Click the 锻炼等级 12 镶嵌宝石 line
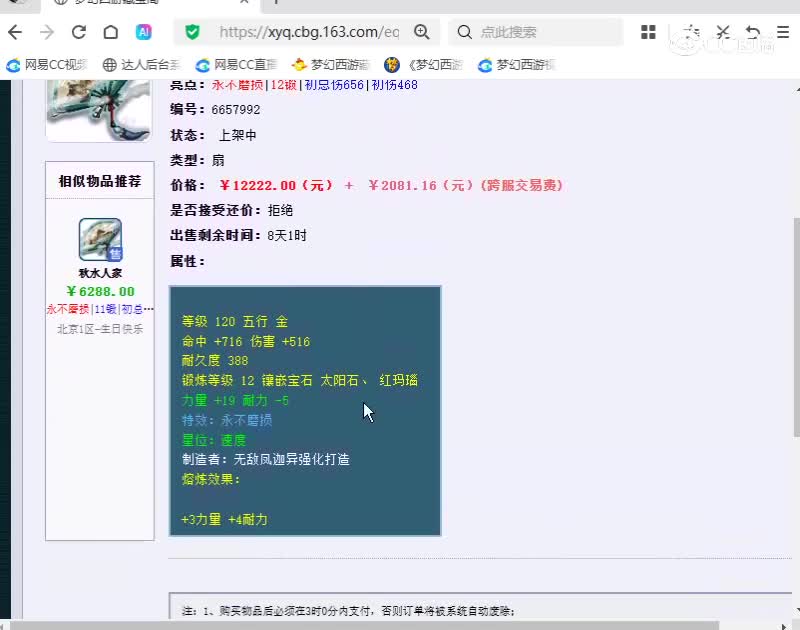This screenshot has height=630, width=800. [x=300, y=381]
